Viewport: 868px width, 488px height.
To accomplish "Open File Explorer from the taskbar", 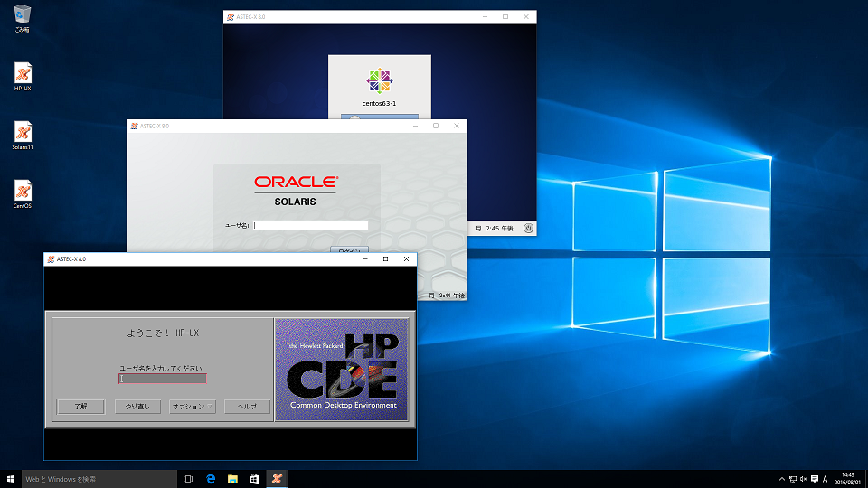I will tap(232, 479).
